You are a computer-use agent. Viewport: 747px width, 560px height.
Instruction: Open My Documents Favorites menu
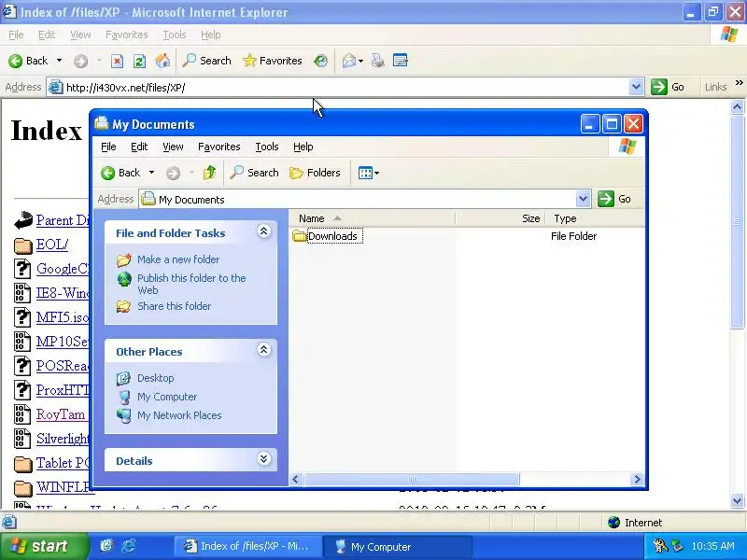click(218, 147)
